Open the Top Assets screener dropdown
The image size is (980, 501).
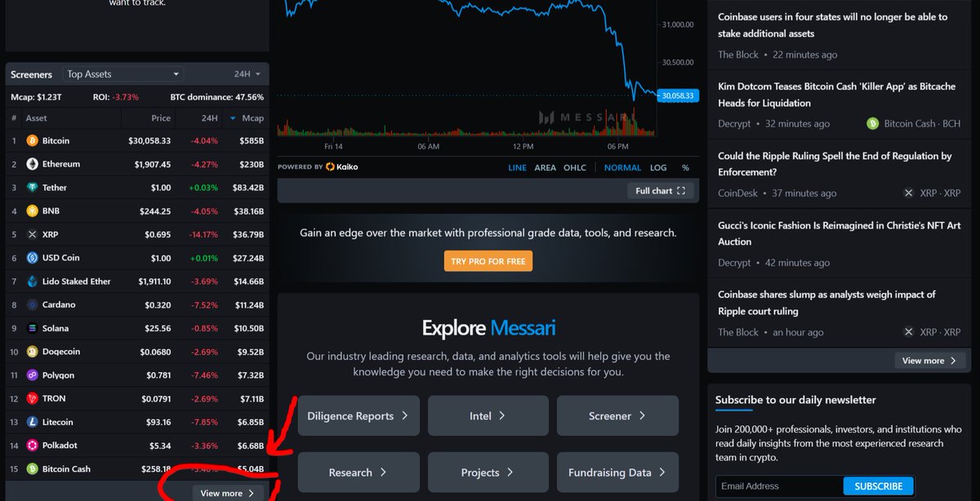[122, 74]
